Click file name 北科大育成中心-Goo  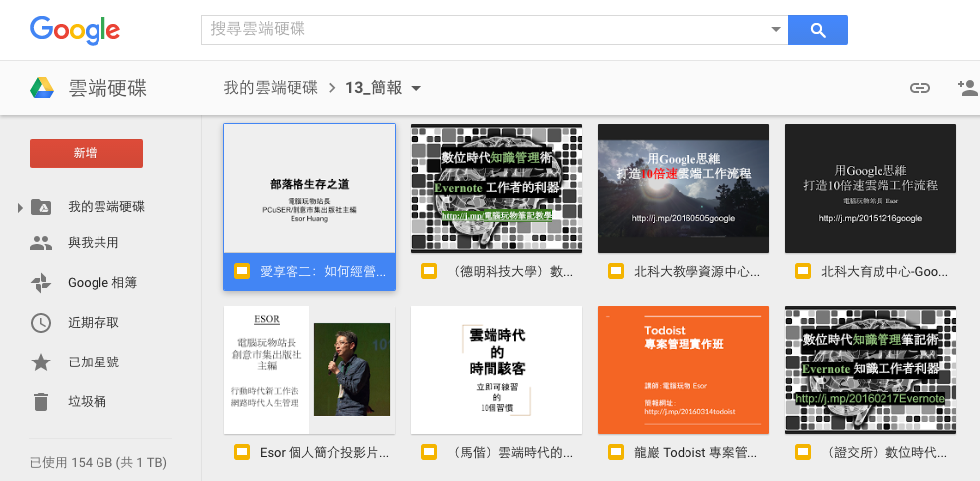(883, 272)
